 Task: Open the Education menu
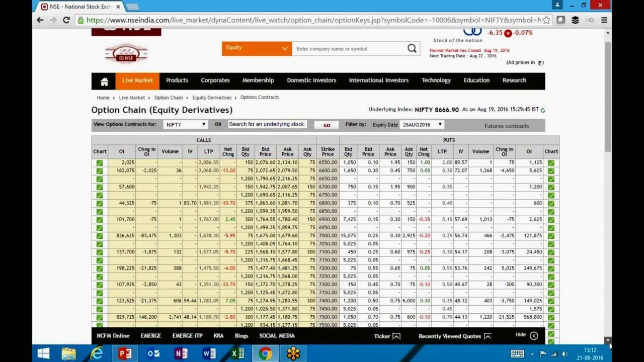click(476, 80)
